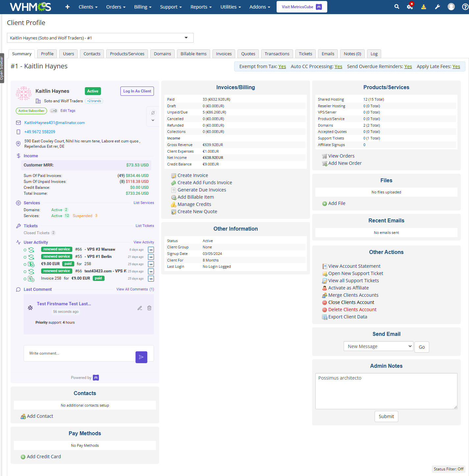Open the wrench configuration icon

437,7
